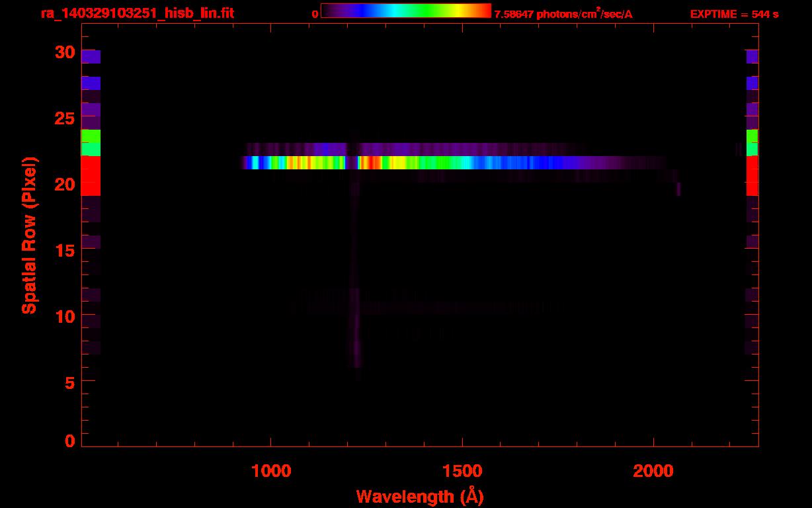The width and height of the screenshot is (812, 508).
Task: Click the 2000 wavelength tick label
Action: click(x=653, y=471)
